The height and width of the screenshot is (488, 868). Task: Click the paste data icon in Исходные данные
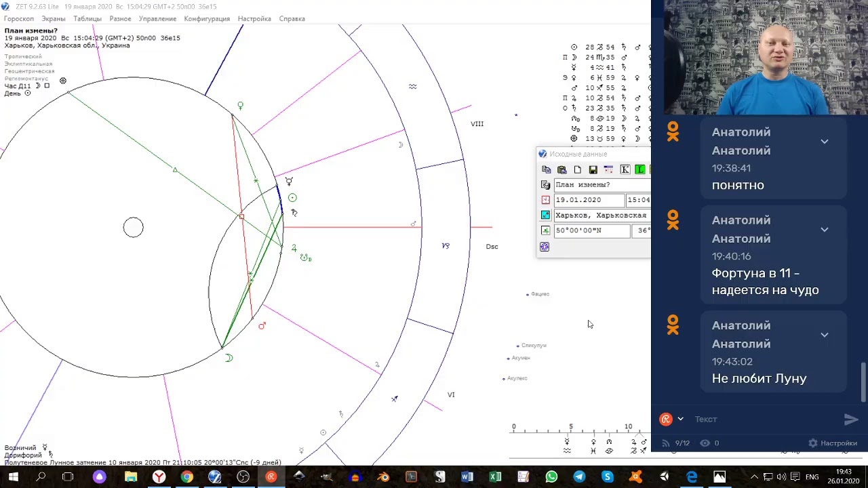pyautogui.click(x=562, y=169)
